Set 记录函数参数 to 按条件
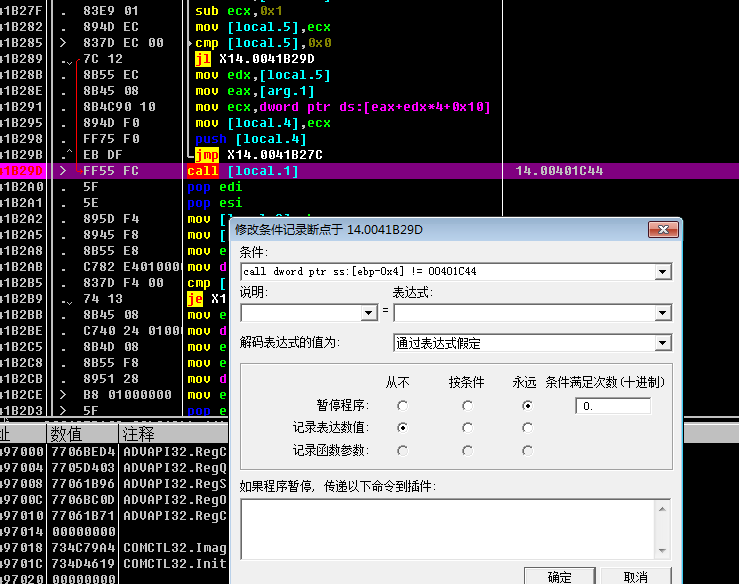The image size is (739, 584). click(467, 451)
